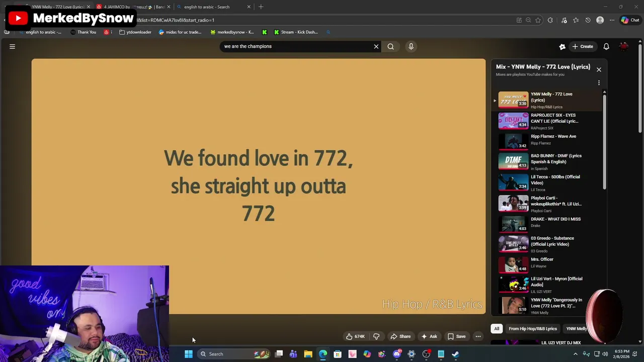Open the volume control in system tray

click(605, 354)
